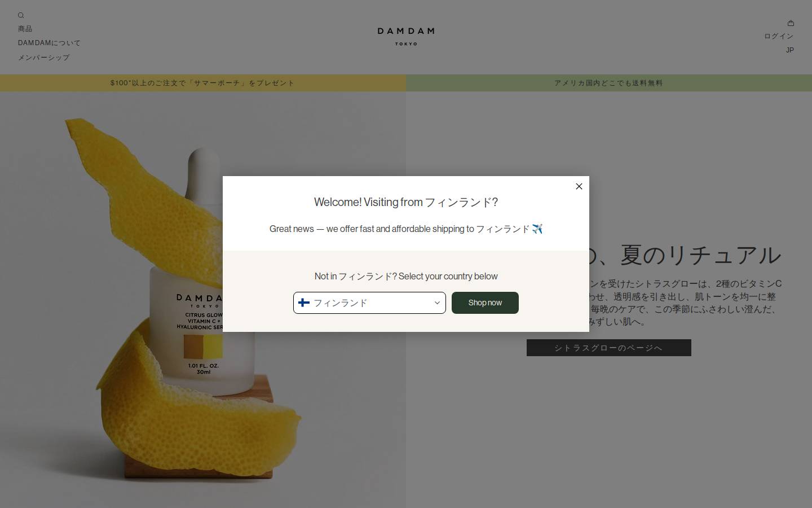Click the サマーポーチ promotion banner

pyautogui.click(x=202, y=83)
